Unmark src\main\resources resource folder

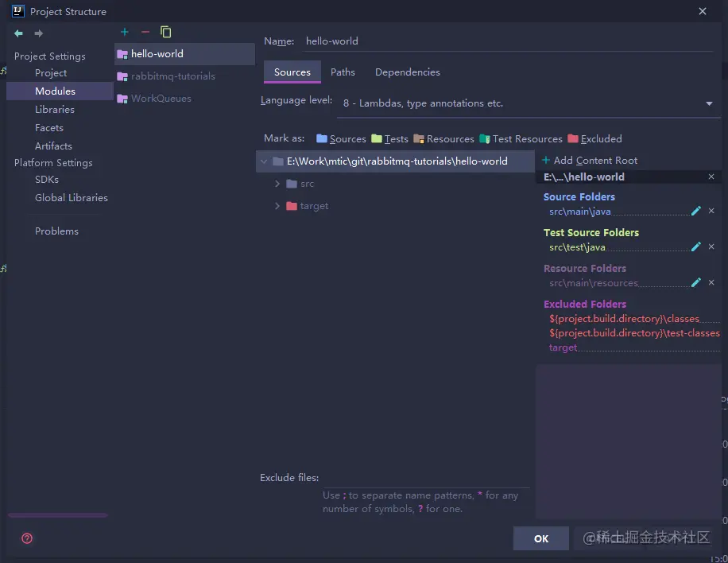(x=711, y=282)
